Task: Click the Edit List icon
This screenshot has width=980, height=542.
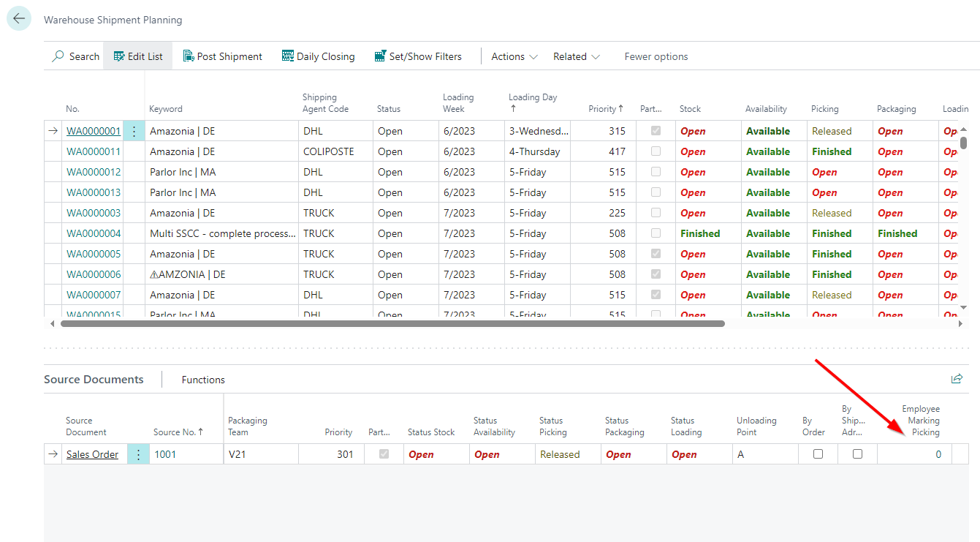Action: pos(119,56)
